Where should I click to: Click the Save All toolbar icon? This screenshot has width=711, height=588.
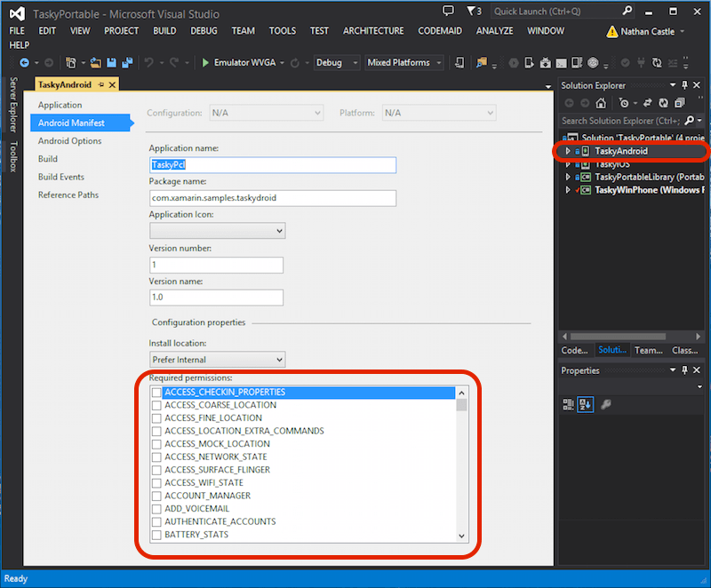(x=127, y=64)
